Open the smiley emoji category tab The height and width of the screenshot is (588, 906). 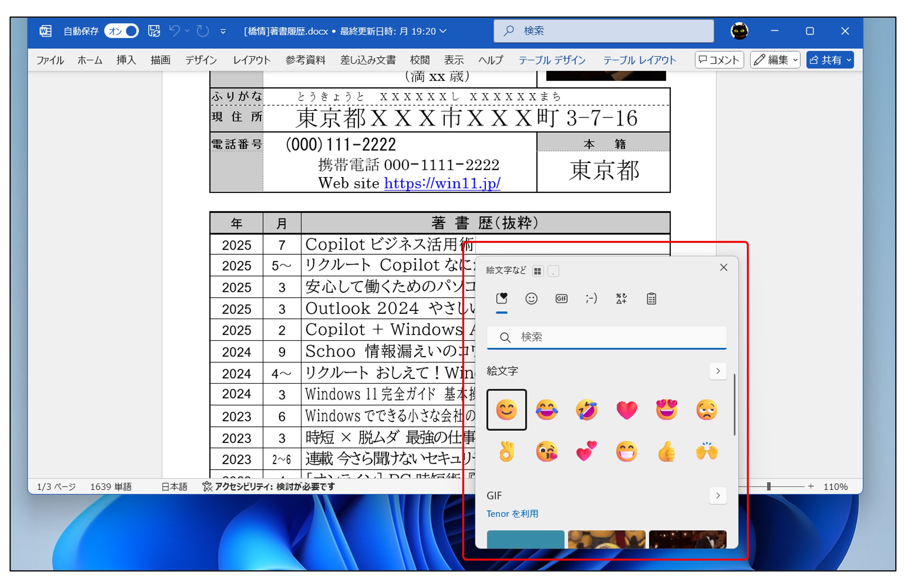tap(531, 298)
